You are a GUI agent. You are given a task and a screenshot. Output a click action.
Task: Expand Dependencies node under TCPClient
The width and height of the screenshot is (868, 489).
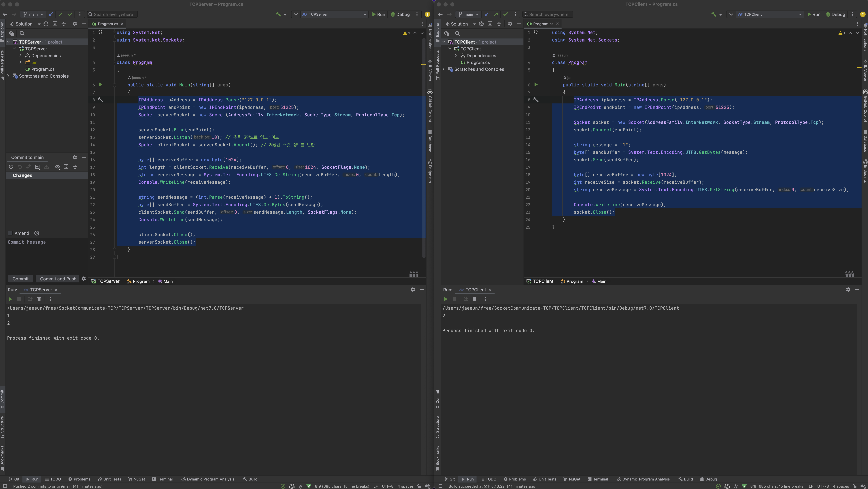pos(456,56)
